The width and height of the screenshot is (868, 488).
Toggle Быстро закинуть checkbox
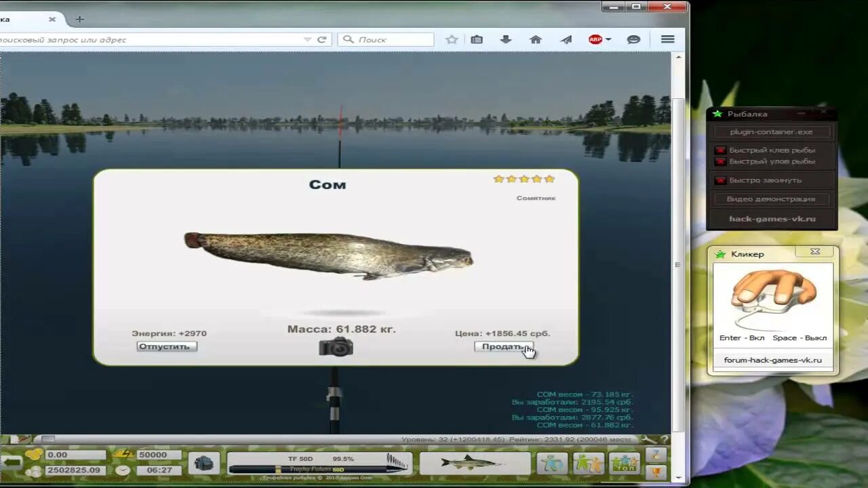coord(721,180)
